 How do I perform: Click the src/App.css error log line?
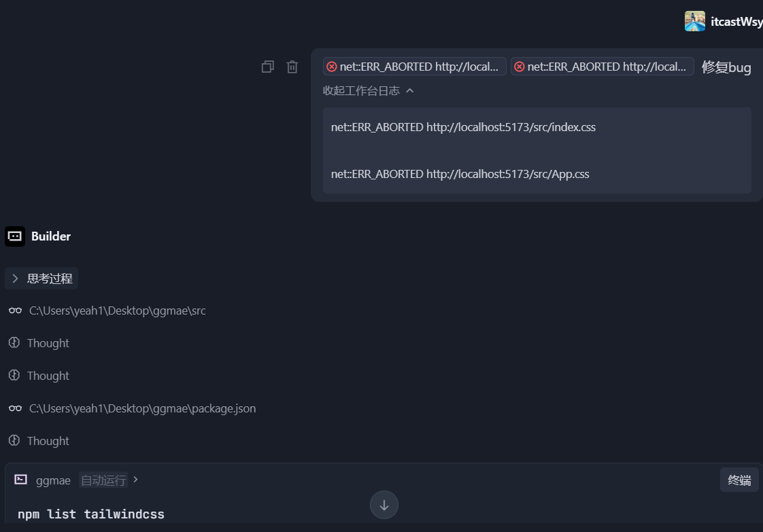click(460, 174)
